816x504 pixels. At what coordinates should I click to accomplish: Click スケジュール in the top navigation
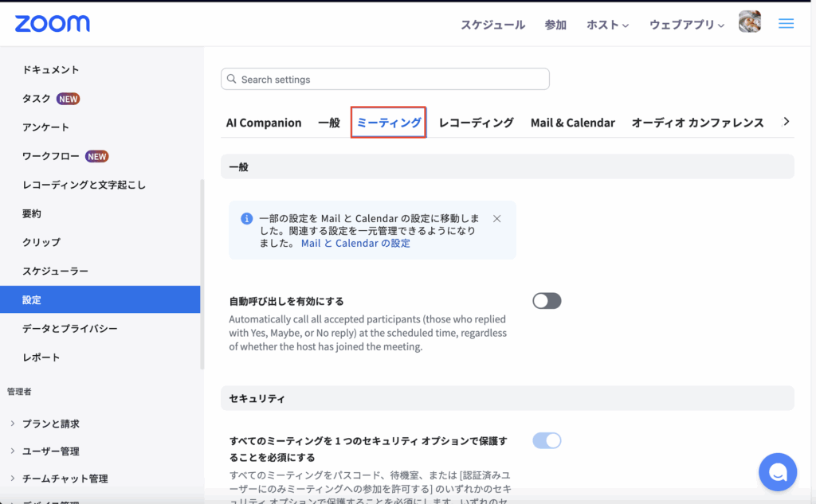pyautogui.click(x=492, y=25)
